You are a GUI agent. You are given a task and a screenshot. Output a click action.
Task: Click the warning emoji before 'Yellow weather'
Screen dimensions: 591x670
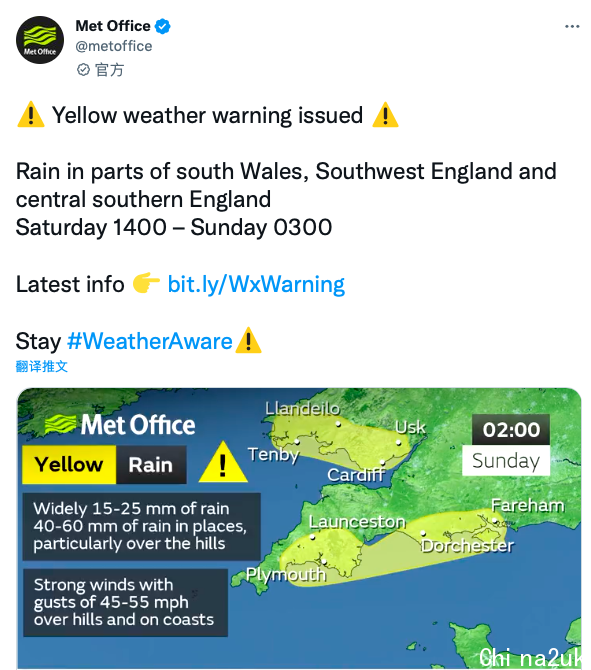pyautogui.click(x=31, y=115)
